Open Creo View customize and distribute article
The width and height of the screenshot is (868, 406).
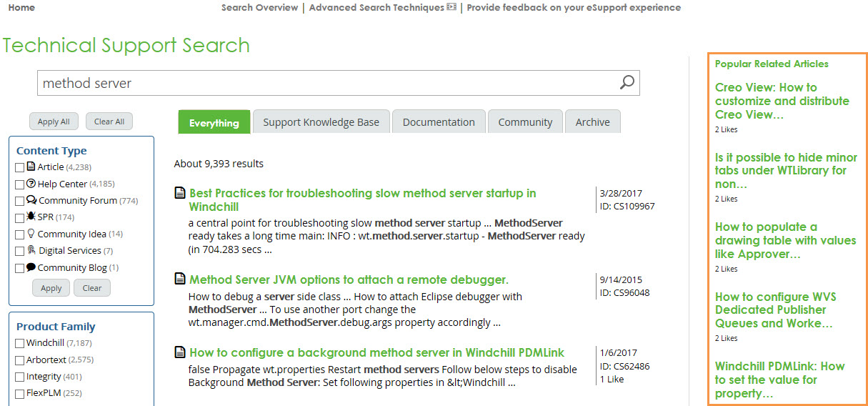[x=782, y=101]
